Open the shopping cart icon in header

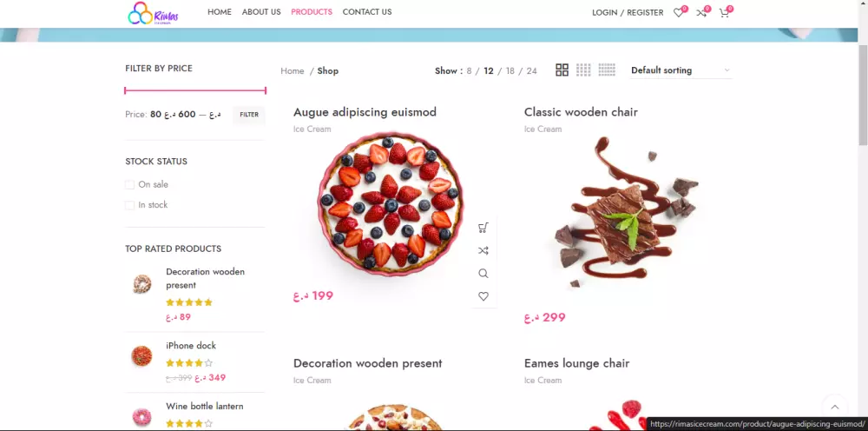click(x=724, y=13)
